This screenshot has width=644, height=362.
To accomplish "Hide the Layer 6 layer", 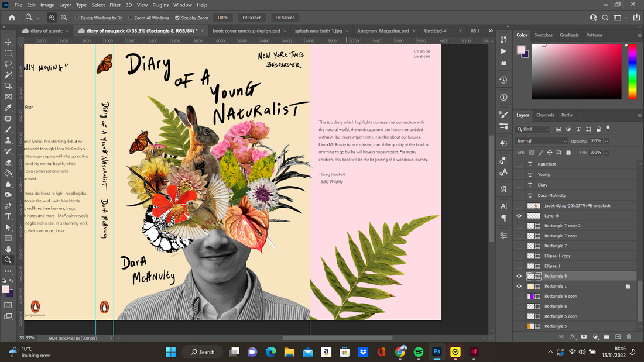I will pyautogui.click(x=519, y=216).
